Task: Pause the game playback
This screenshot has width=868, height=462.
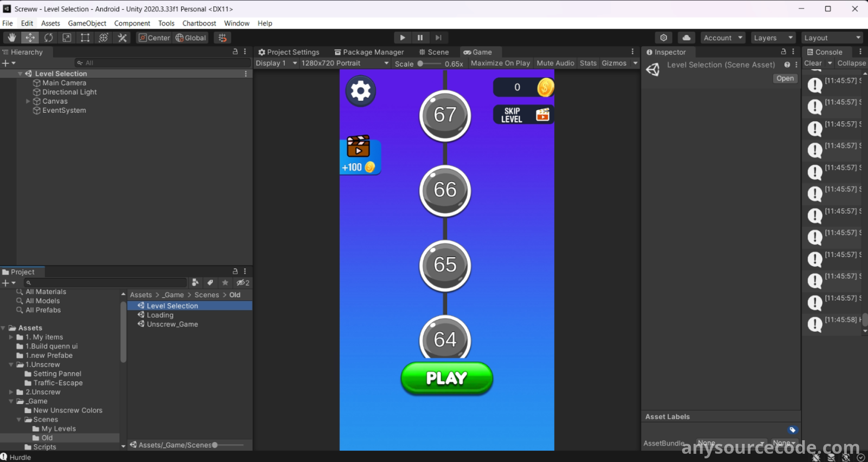Action: pos(420,37)
